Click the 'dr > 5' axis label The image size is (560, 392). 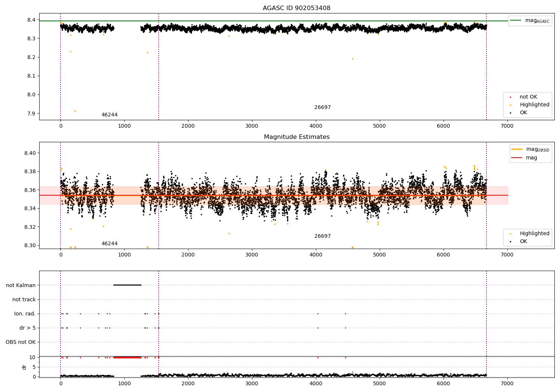coord(28,328)
